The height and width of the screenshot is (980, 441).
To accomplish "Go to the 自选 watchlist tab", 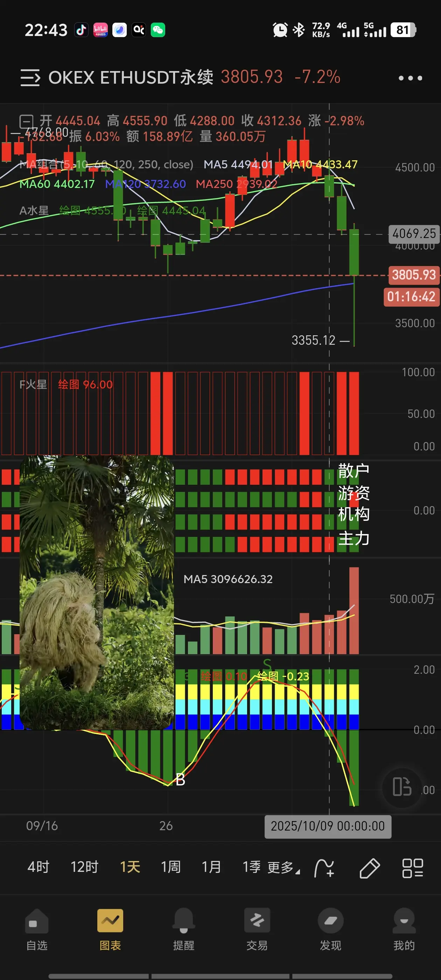I will tap(37, 930).
